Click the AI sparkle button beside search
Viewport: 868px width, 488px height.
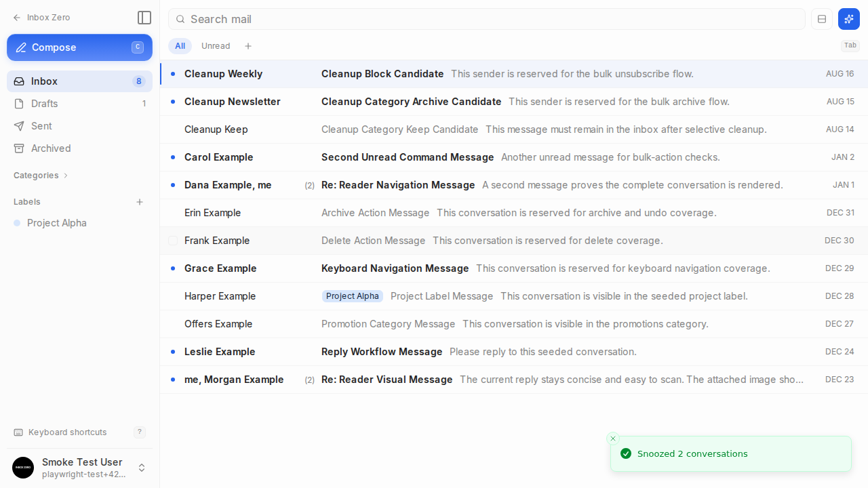pos(849,19)
